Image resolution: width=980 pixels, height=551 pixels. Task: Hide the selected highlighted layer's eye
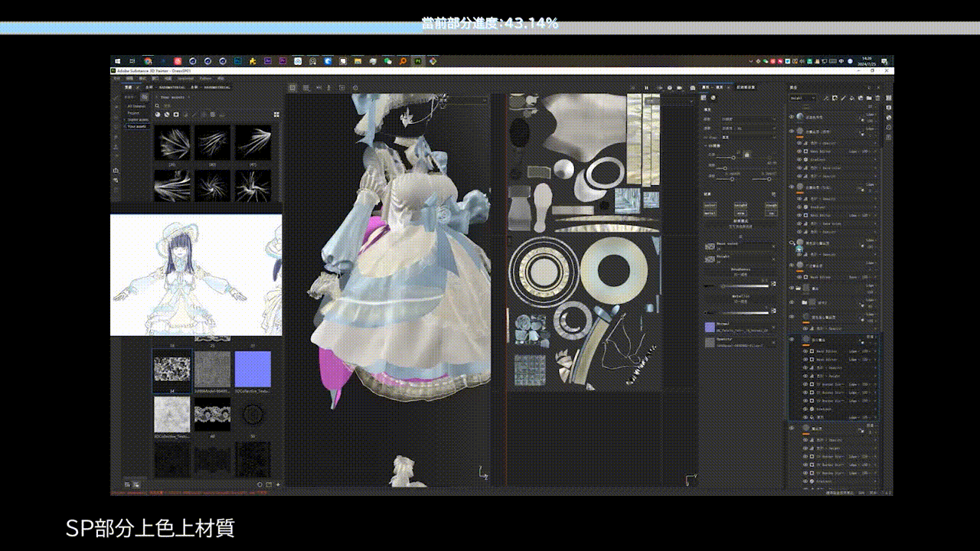tap(792, 339)
